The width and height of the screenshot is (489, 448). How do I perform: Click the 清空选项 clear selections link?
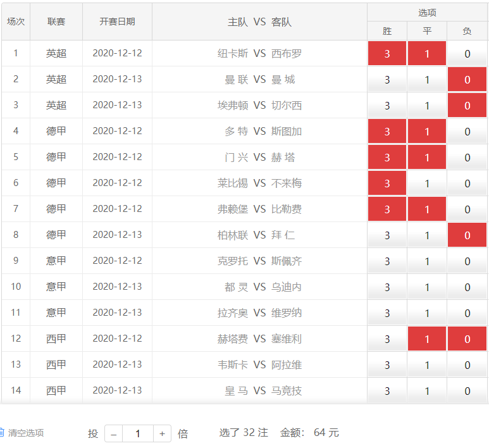[26, 433]
